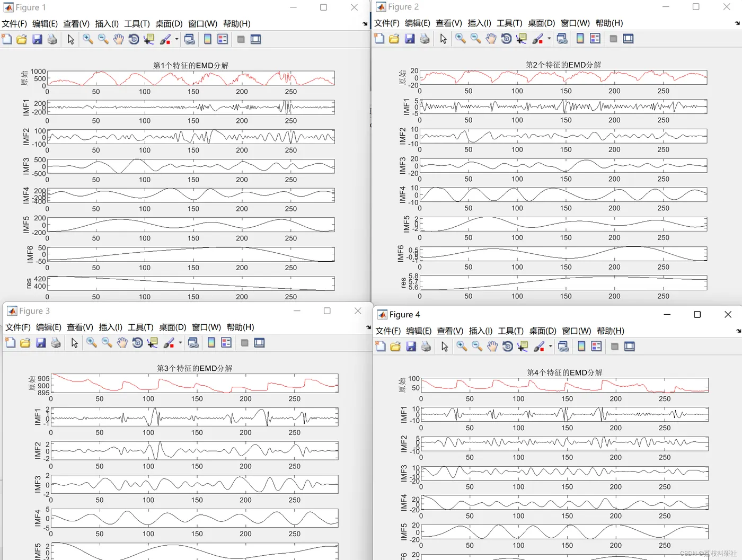Expand brush color dropdown arrow in Figure 3
This screenshot has width=742, height=560.
[181, 343]
